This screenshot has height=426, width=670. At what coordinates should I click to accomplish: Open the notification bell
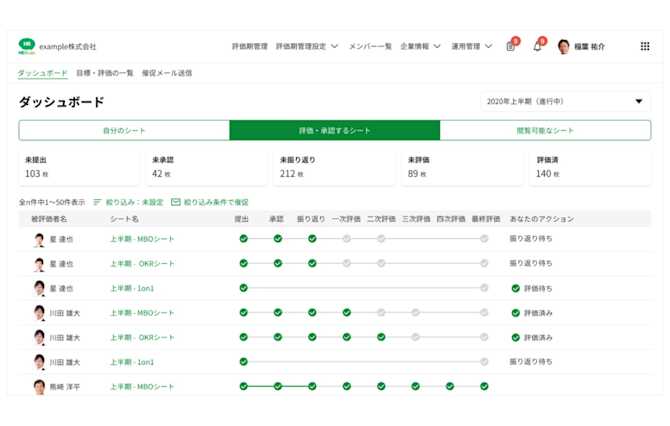pos(538,47)
